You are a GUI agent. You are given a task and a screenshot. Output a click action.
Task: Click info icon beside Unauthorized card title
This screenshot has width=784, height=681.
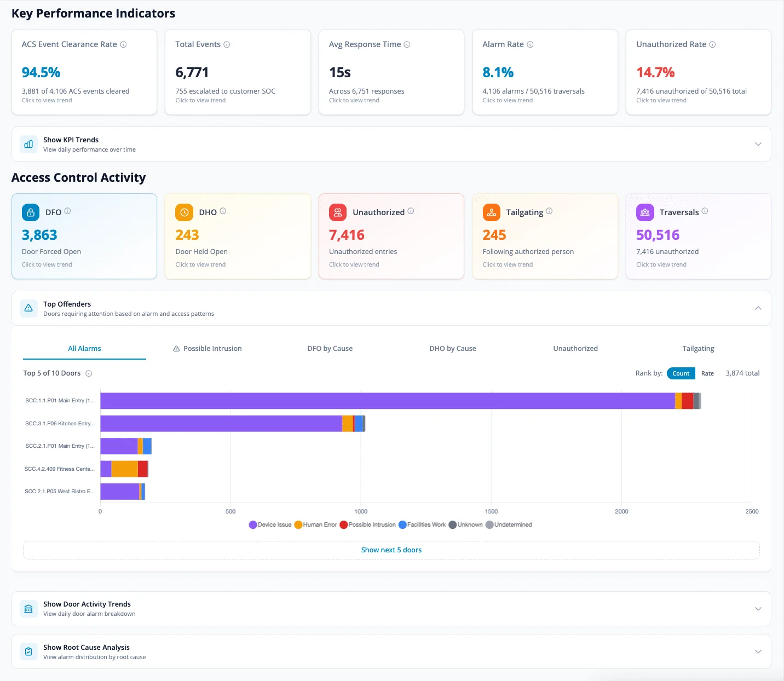(411, 211)
